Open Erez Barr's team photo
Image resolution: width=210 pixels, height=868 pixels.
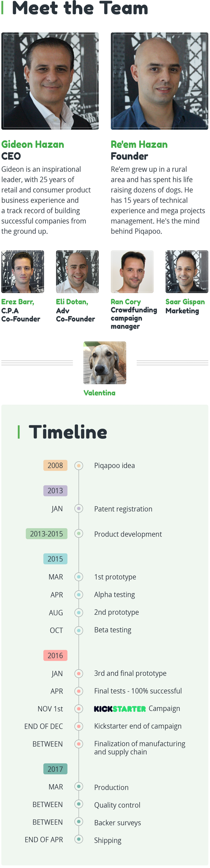23,272
